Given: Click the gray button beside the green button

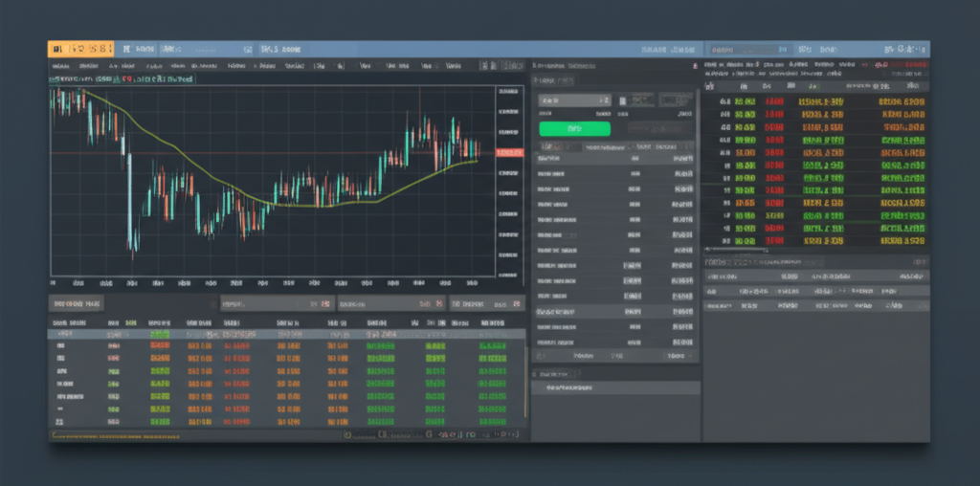Looking at the screenshot, I should point(660,127).
